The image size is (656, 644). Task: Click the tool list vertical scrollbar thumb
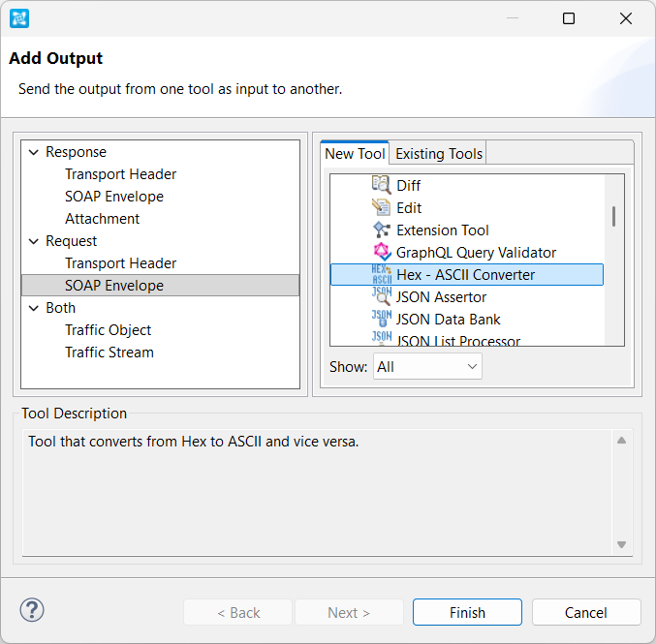click(613, 216)
